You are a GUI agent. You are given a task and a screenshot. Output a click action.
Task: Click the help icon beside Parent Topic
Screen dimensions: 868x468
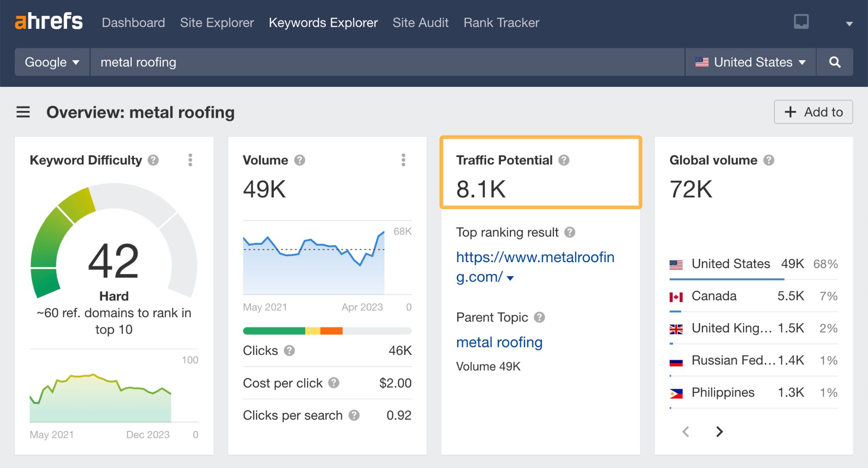click(x=540, y=317)
